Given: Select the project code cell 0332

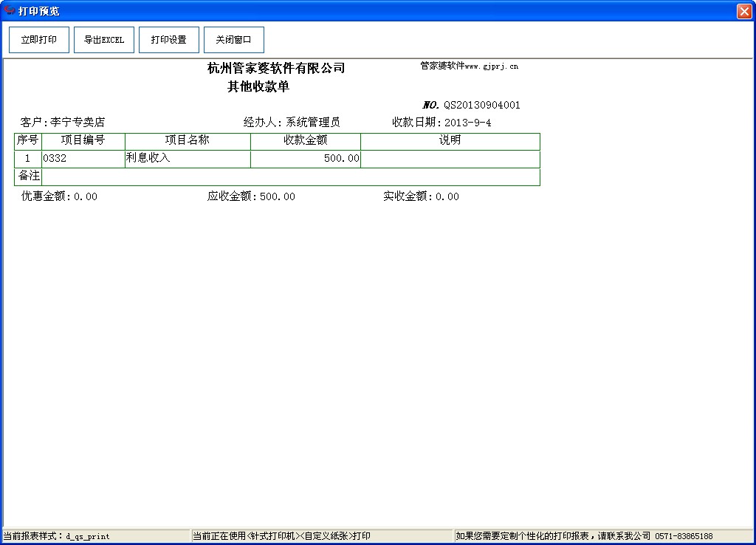Looking at the screenshot, I should click(x=83, y=159).
